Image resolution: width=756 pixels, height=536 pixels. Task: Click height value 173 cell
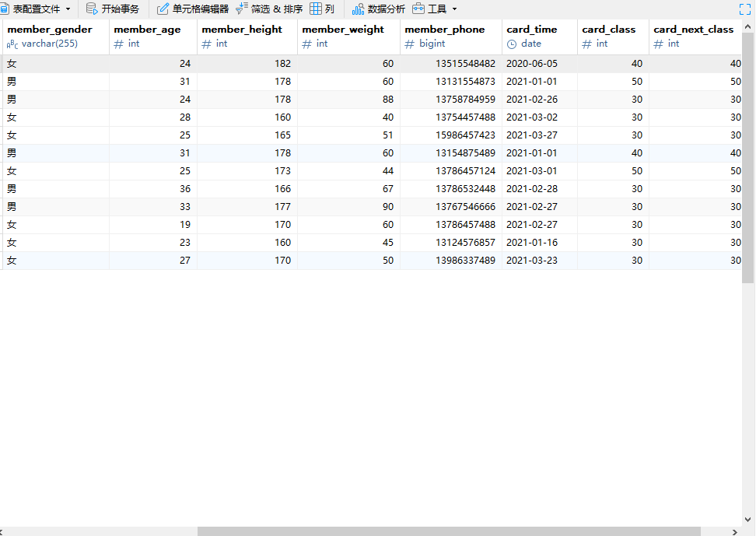coord(247,171)
